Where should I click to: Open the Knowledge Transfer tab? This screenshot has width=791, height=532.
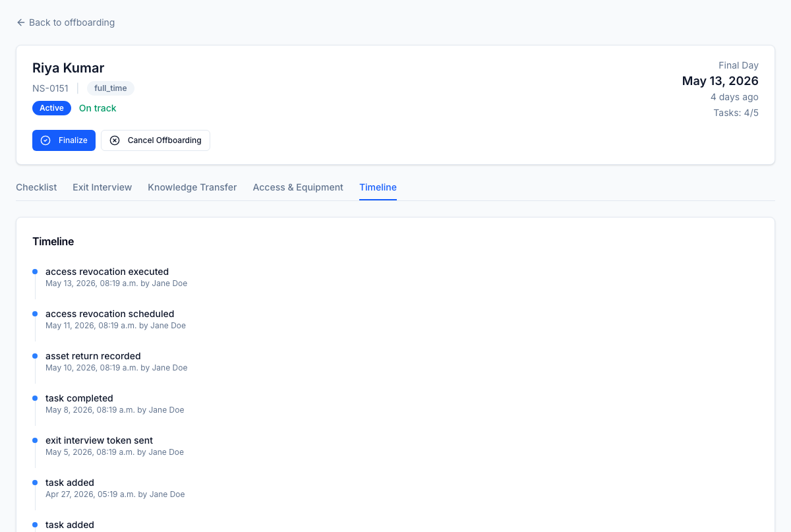pyautogui.click(x=192, y=187)
